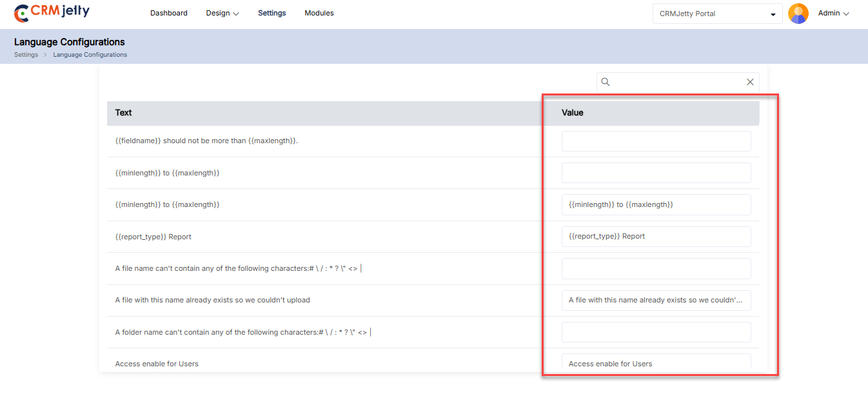Viewport: 868px width, 405px height.
Task: Click the empty value field for file name characters
Action: (656, 268)
